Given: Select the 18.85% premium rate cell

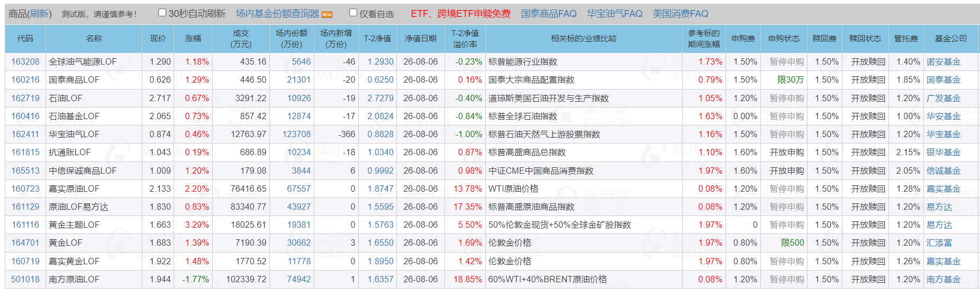Looking at the screenshot, I should (x=465, y=279).
